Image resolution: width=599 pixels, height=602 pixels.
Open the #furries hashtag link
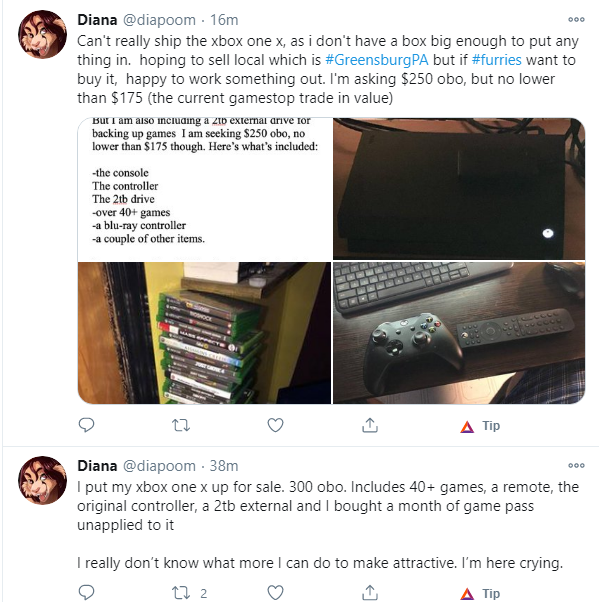(496, 60)
